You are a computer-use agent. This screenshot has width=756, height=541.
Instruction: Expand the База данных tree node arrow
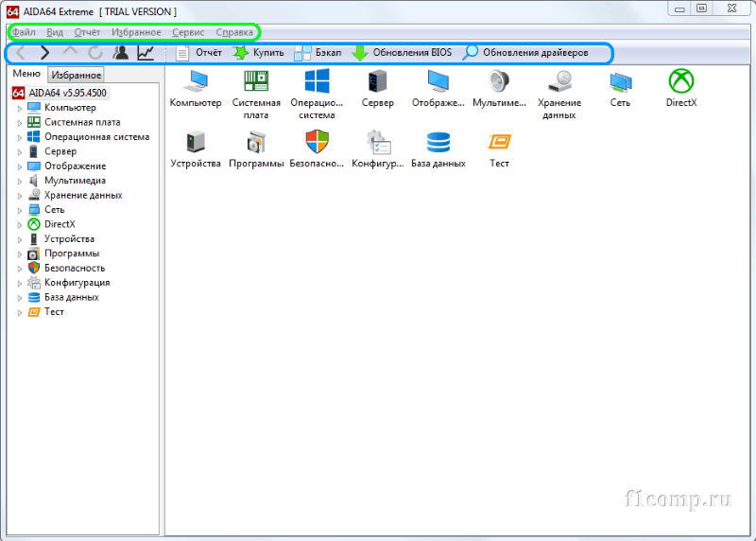(x=20, y=298)
